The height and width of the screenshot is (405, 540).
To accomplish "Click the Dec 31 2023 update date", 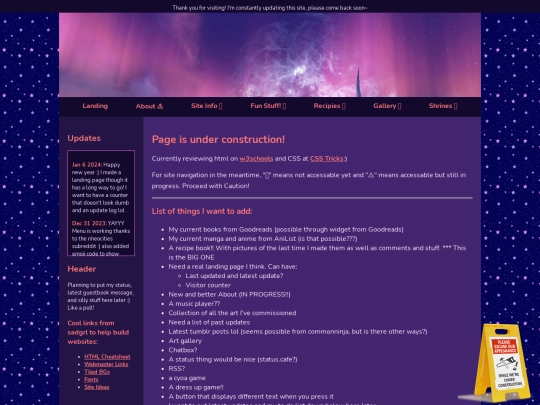I will tap(90, 224).
